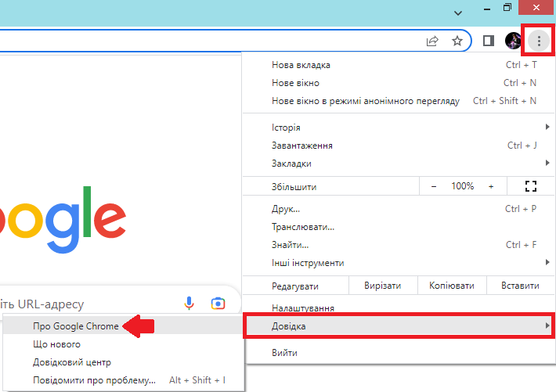
Task: Open the side panel icon
Action: pyautogui.click(x=489, y=41)
